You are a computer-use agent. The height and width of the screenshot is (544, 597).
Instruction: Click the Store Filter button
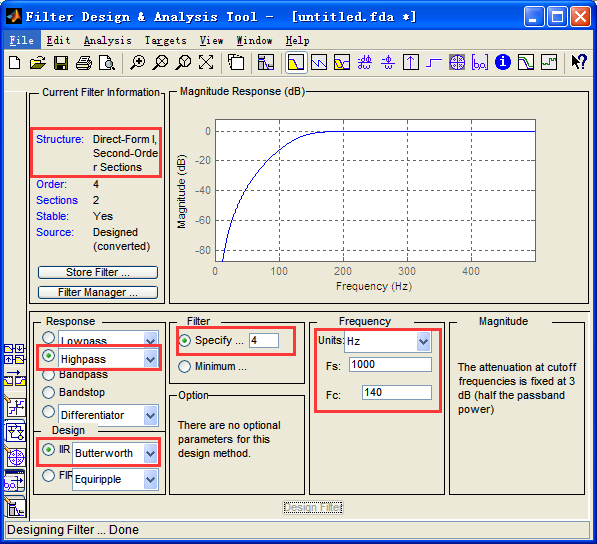coord(98,272)
